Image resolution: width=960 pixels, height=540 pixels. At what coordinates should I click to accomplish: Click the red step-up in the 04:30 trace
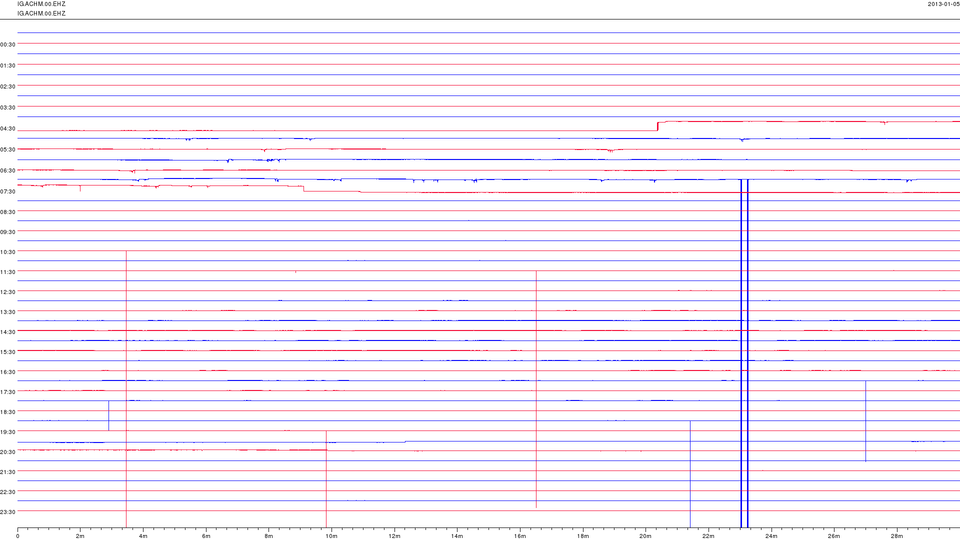pyautogui.click(x=658, y=126)
